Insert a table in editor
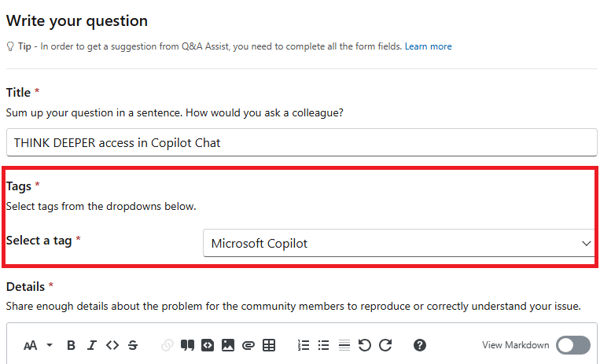The image size is (600, 364). point(269,345)
